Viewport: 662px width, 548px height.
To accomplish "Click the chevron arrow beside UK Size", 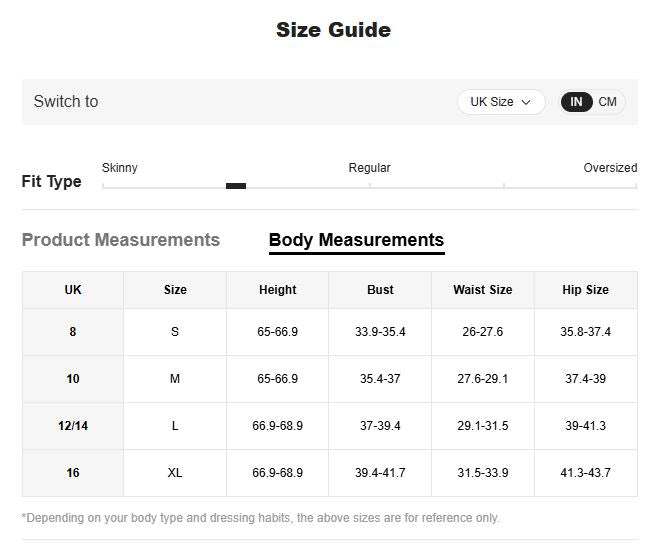I will point(526,103).
